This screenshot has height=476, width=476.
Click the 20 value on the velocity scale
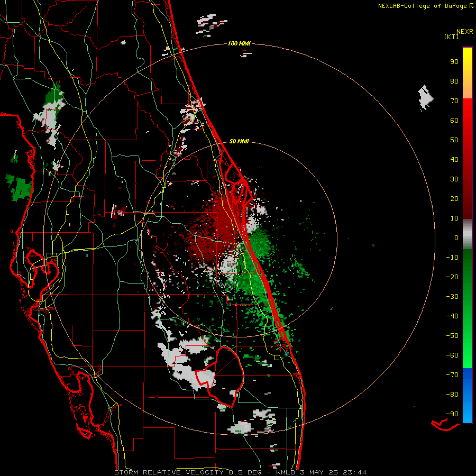pyautogui.click(x=454, y=198)
